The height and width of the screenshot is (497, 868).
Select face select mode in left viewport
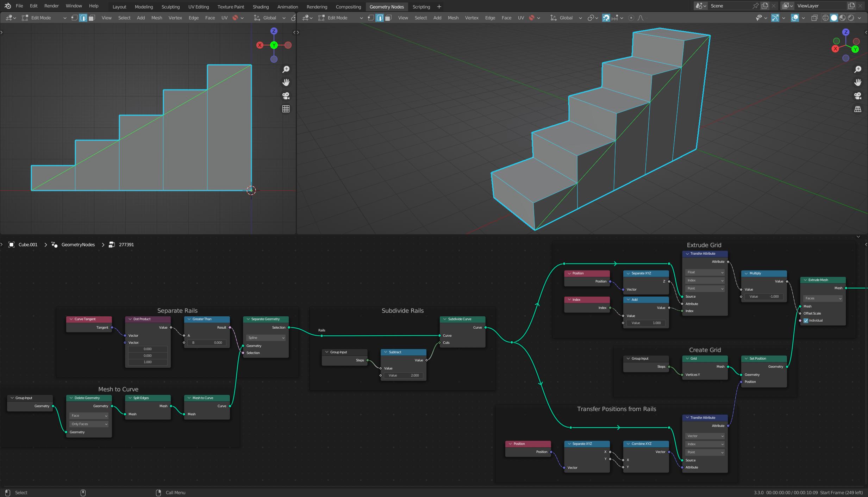click(x=92, y=18)
